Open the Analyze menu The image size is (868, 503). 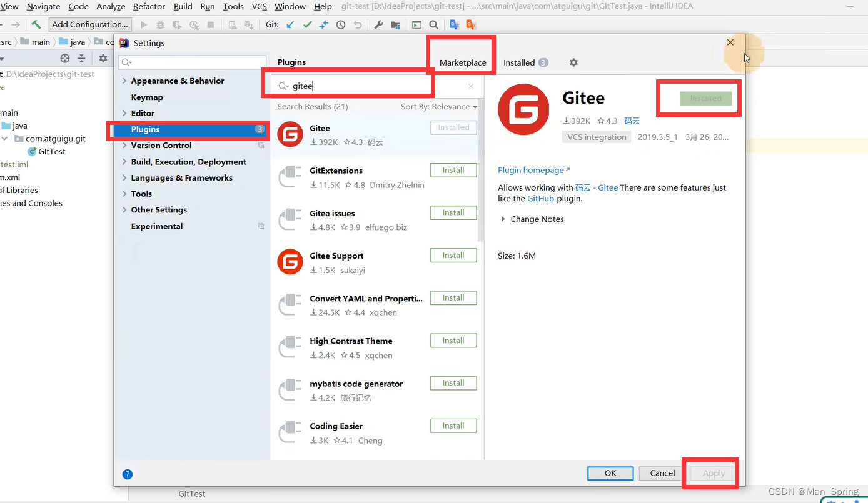coord(111,6)
